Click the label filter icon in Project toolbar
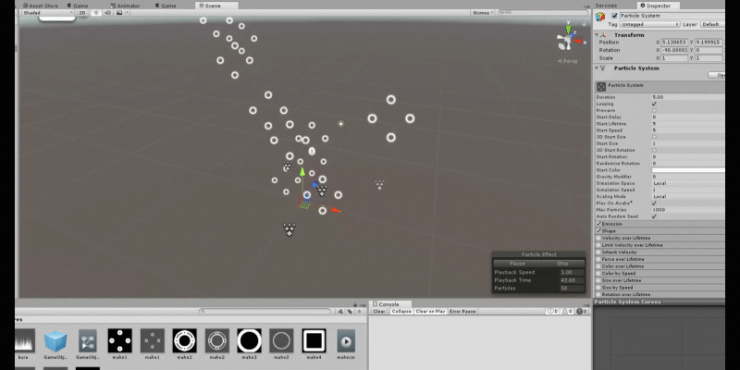This screenshot has height=370, width=740. coord(350,311)
